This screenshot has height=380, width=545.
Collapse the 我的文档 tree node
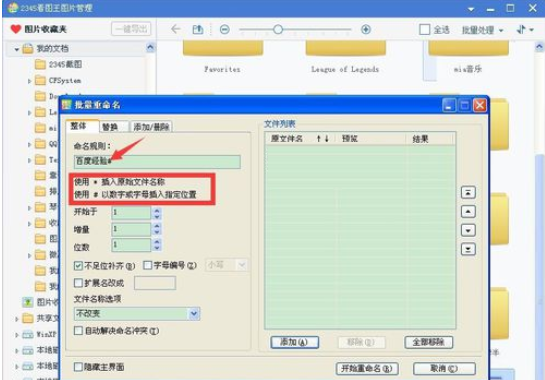(x=16, y=49)
